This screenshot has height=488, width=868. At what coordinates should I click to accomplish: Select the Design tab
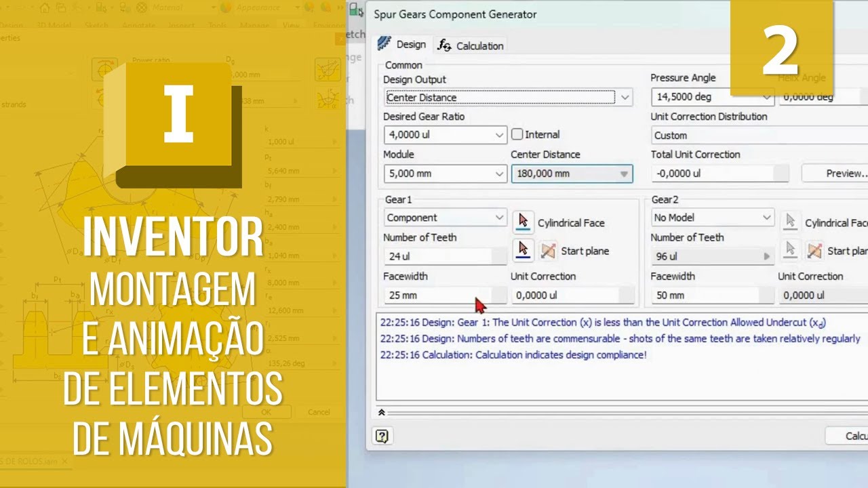pyautogui.click(x=403, y=45)
